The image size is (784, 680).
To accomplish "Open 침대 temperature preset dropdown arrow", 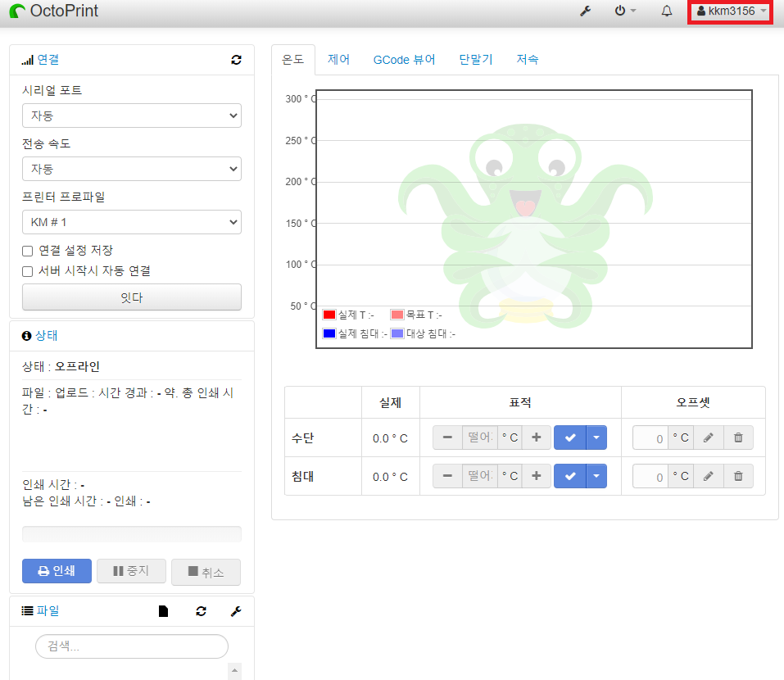I will (x=596, y=476).
